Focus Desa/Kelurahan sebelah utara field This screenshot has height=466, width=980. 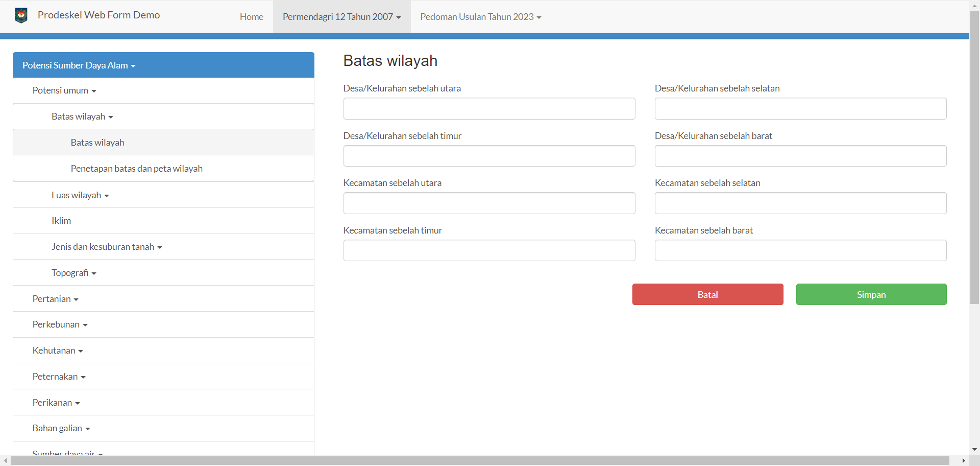[489, 109]
